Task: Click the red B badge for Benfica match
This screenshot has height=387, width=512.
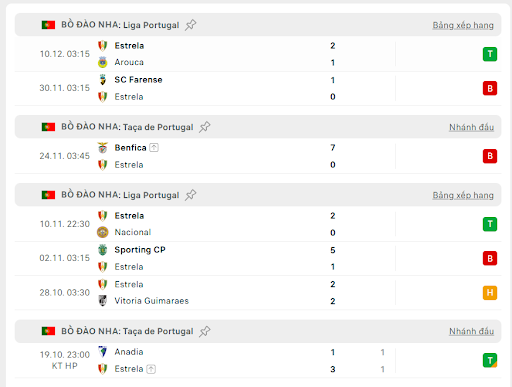Action: tap(490, 156)
